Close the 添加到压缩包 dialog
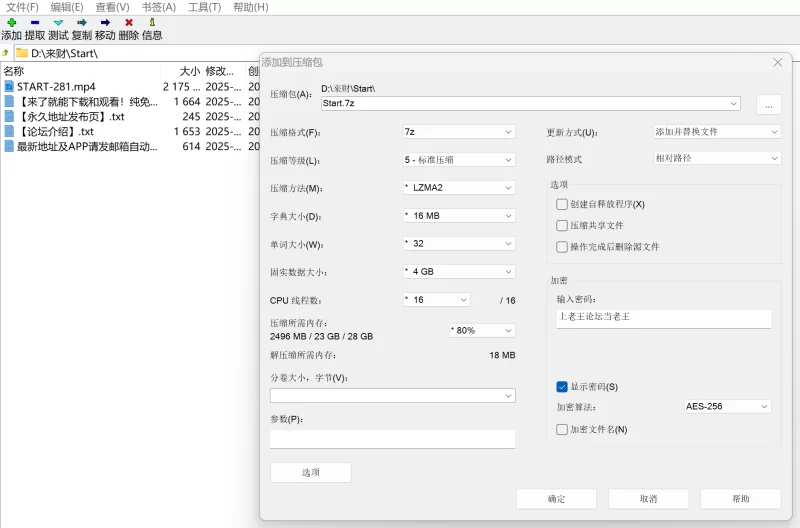This screenshot has width=800, height=528. click(x=778, y=62)
